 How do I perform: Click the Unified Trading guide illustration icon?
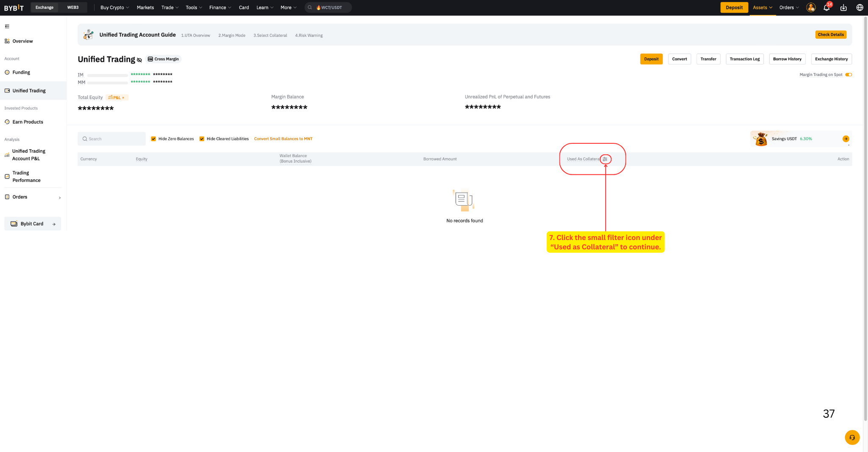[88, 35]
